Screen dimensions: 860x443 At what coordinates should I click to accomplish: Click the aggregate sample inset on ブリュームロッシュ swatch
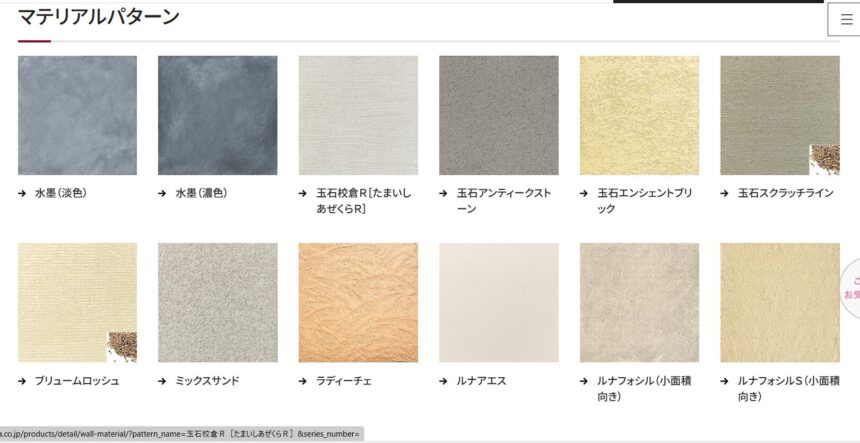click(122, 347)
